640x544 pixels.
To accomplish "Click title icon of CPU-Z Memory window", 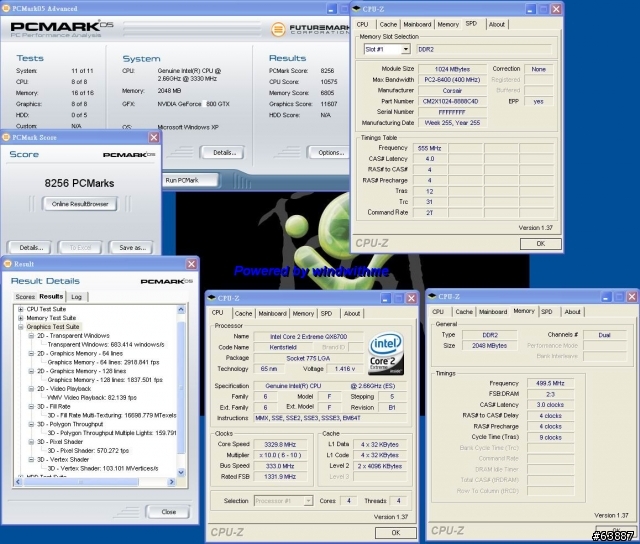I will (432, 296).
